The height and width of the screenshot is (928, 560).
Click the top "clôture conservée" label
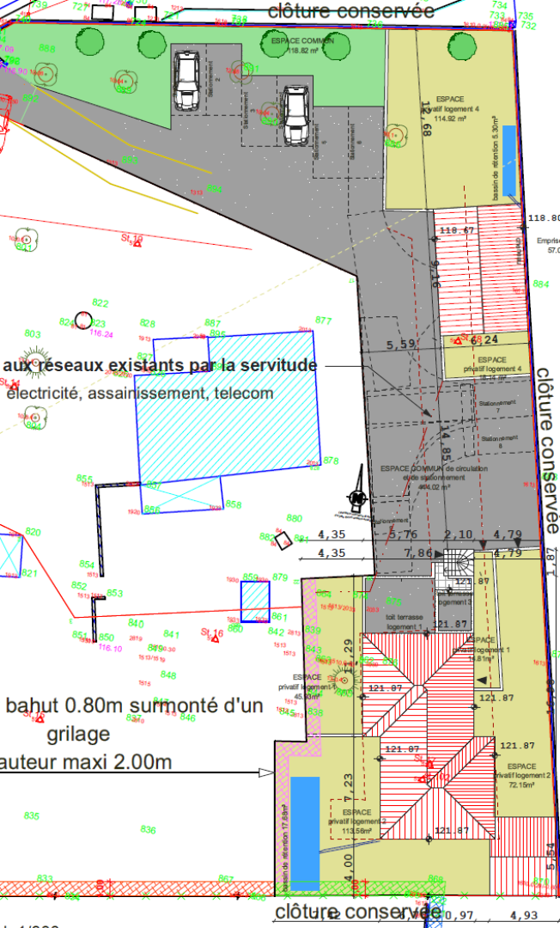[x=351, y=11]
